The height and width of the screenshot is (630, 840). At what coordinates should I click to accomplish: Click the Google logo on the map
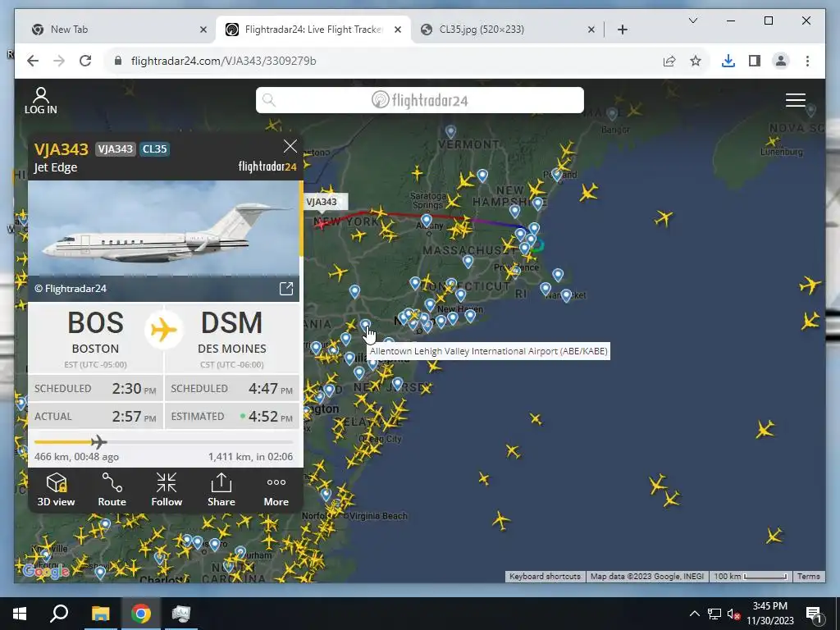46,572
